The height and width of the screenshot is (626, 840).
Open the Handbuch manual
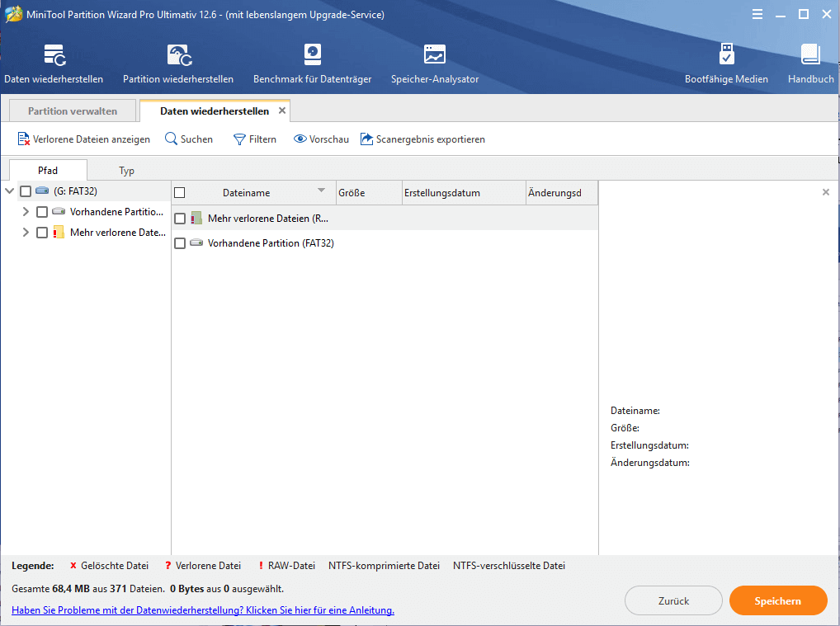810,64
